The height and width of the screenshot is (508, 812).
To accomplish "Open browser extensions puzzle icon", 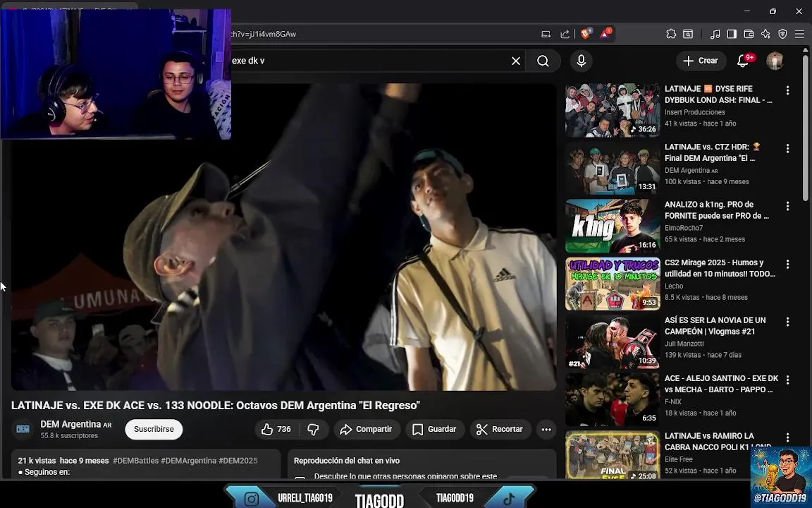I will click(670, 34).
